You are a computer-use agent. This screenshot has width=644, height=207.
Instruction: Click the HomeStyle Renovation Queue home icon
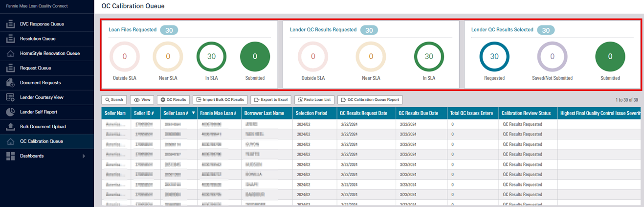[x=10, y=53]
